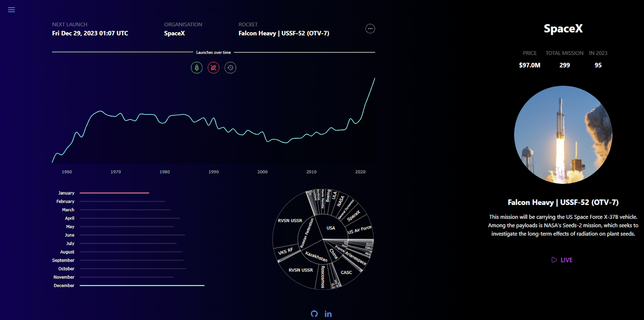
Task: Select ISRO segment in sunburst chart
Action: [369, 248]
